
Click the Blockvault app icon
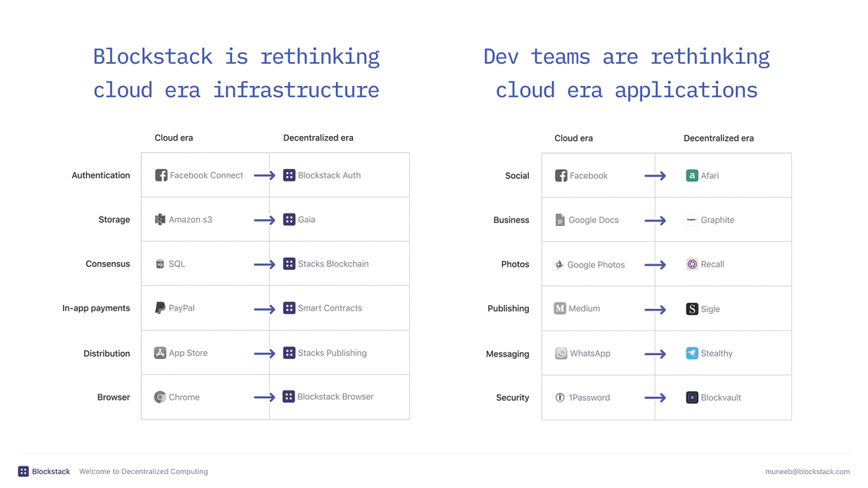pos(692,397)
